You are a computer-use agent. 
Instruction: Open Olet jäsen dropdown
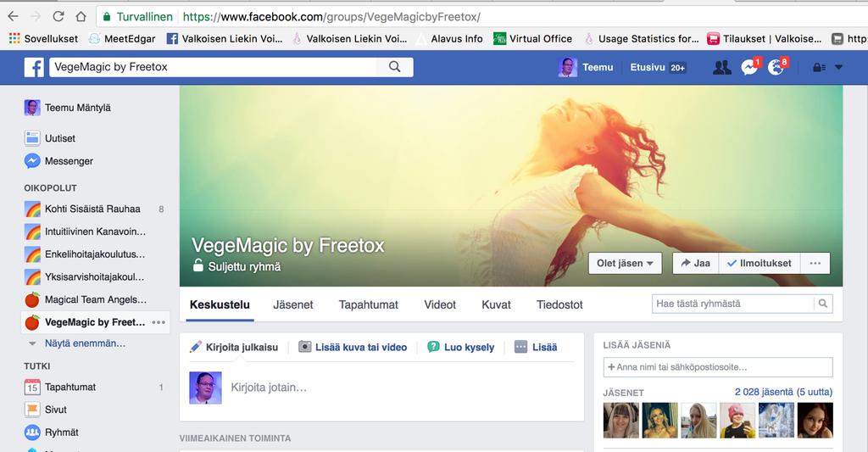coord(625,263)
